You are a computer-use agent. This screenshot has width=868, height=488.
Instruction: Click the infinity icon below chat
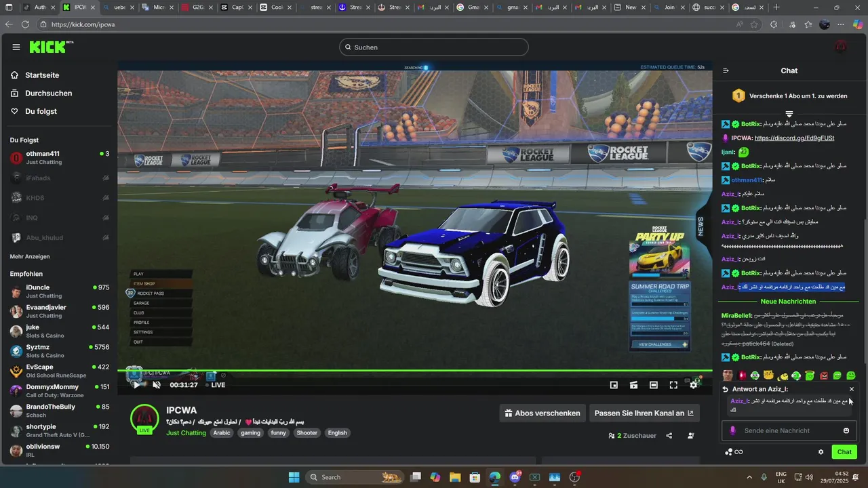click(x=739, y=452)
